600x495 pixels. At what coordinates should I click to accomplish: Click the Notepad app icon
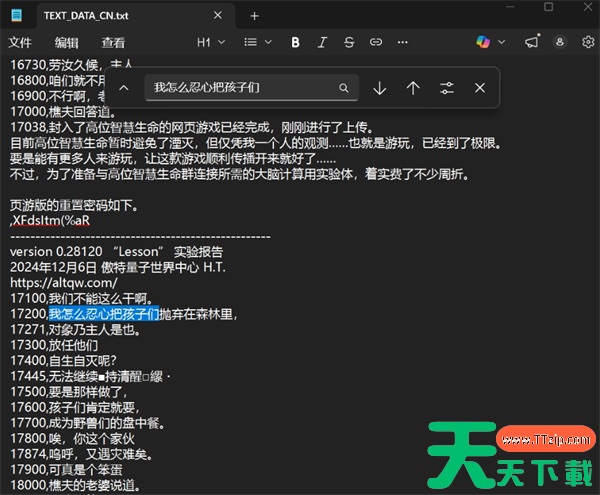pos(16,16)
